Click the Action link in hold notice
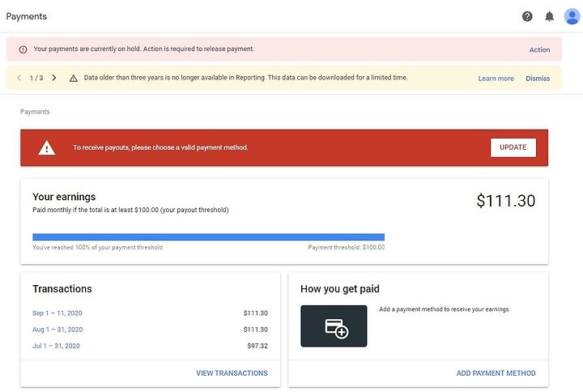This screenshot has height=392, width=583. click(539, 50)
